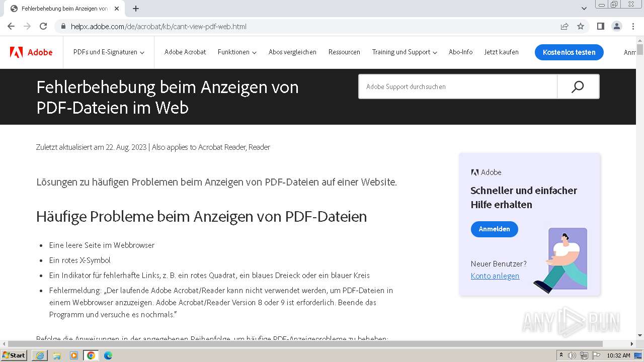Click the Kostenlos testen button
644x362 pixels.
pyautogui.click(x=569, y=52)
